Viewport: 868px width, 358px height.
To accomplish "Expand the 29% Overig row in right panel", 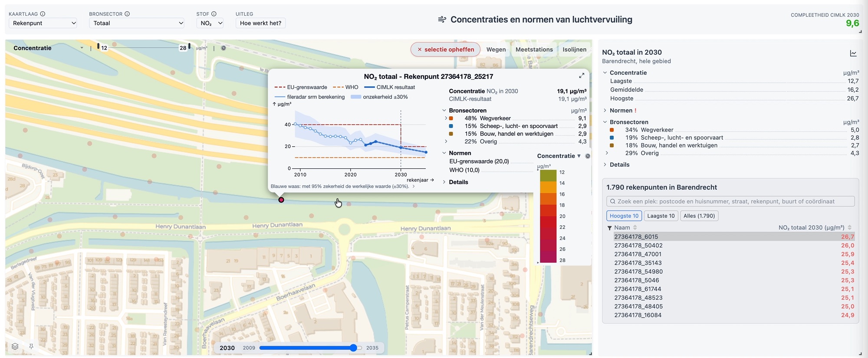I will pos(607,153).
